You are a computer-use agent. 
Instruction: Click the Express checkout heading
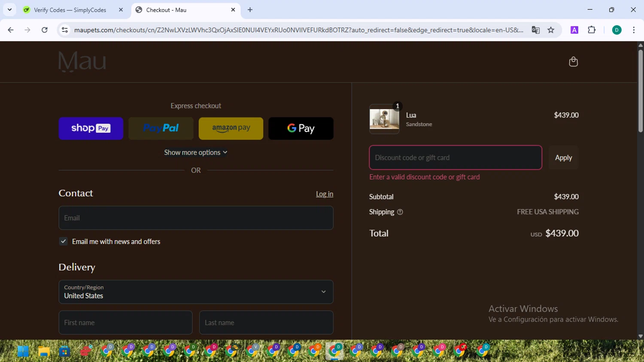click(x=196, y=106)
